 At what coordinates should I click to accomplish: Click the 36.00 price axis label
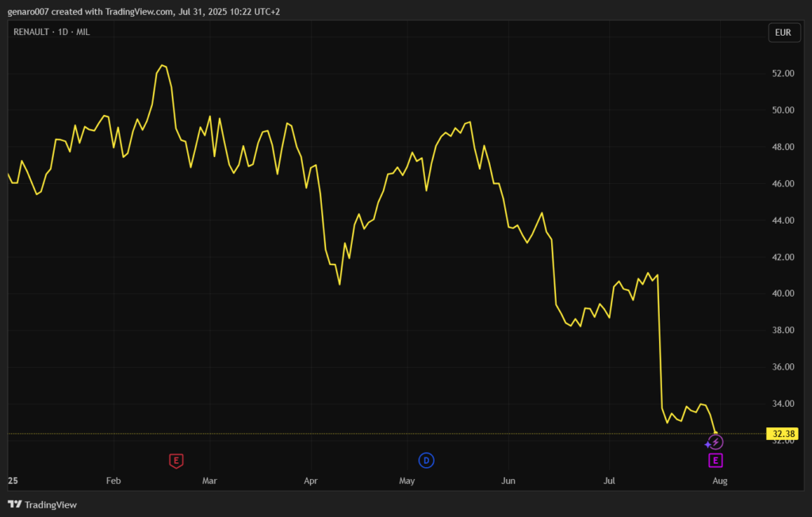pyautogui.click(x=783, y=367)
